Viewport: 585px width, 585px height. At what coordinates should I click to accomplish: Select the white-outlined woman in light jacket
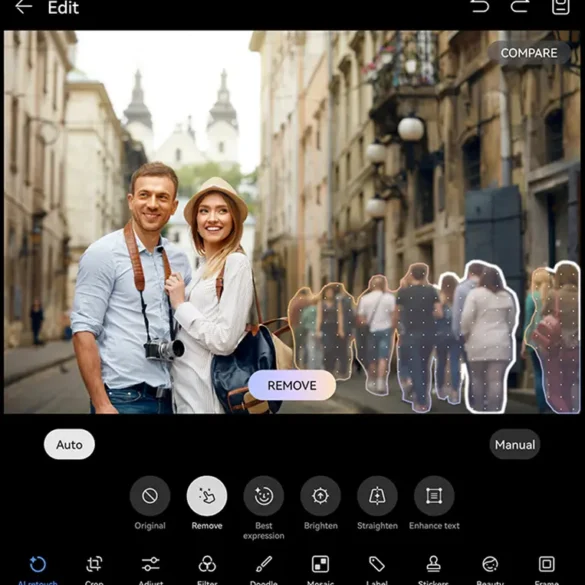(x=488, y=336)
